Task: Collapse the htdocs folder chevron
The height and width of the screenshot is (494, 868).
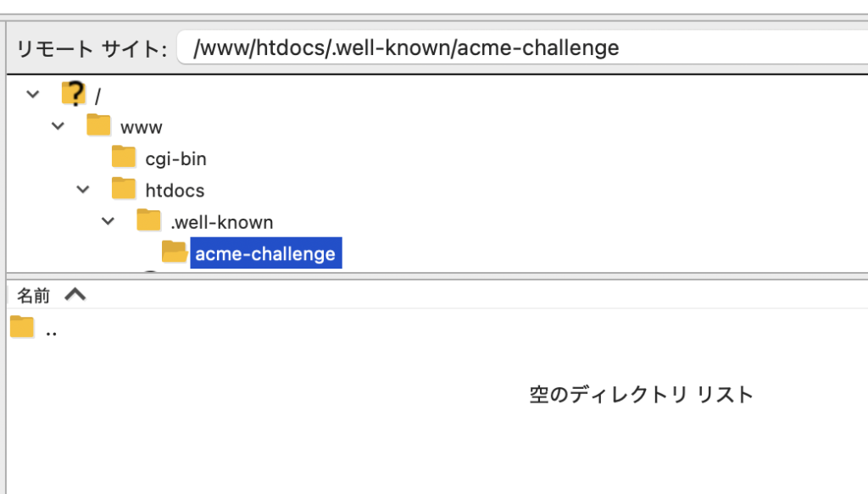Action: (83, 190)
